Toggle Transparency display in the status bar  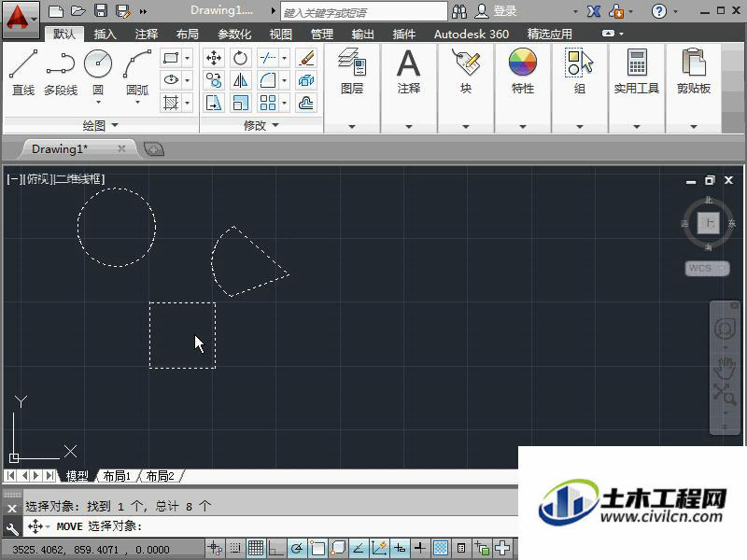point(441,549)
